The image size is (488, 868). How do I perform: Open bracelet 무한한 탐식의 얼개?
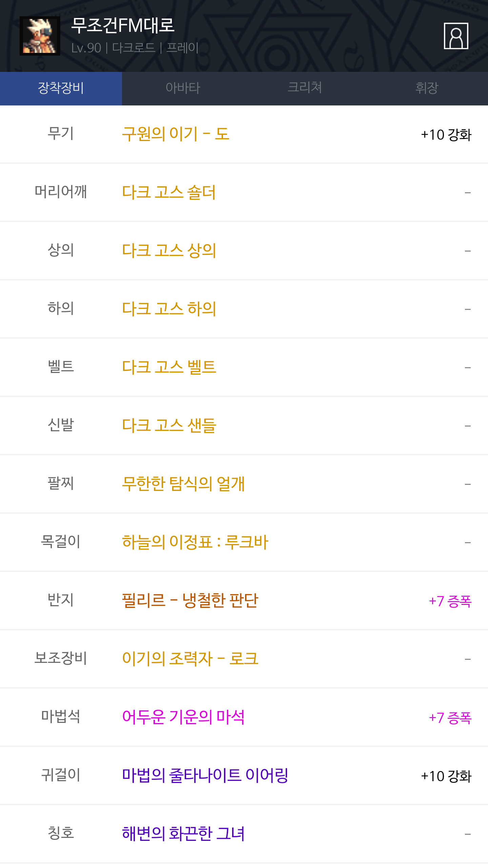183,484
